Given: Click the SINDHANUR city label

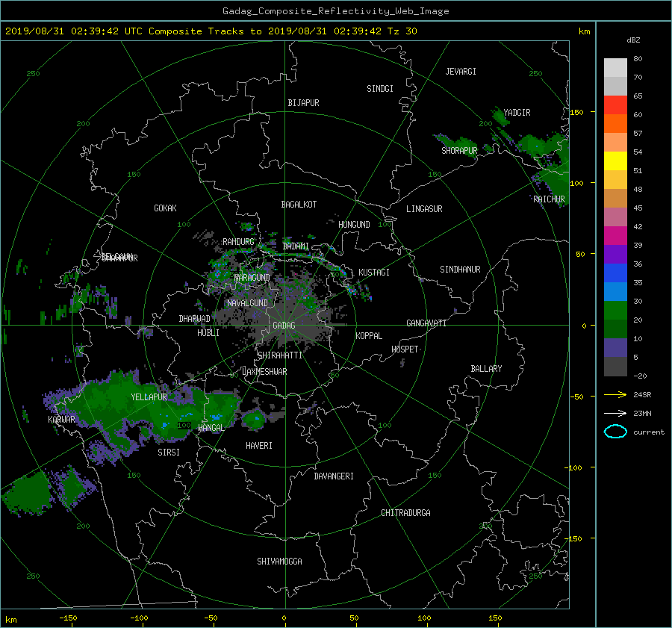Looking at the screenshot, I should (460, 270).
